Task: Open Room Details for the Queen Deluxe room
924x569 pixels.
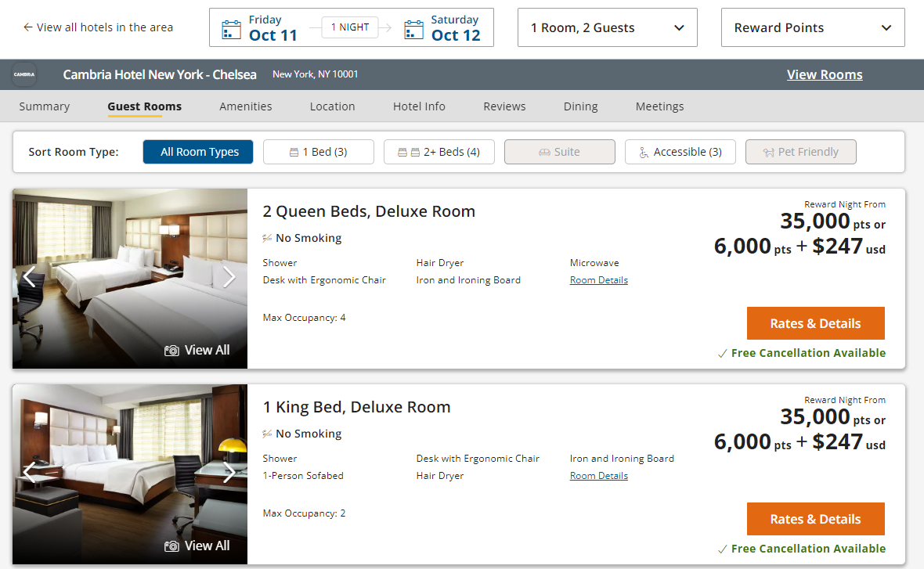Action: click(598, 279)
